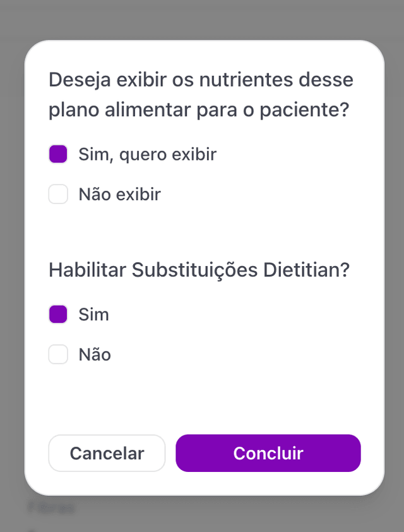Click the dialog question about exibir nutrientes
Screen dimensions: 404x532
coord(201,94)
